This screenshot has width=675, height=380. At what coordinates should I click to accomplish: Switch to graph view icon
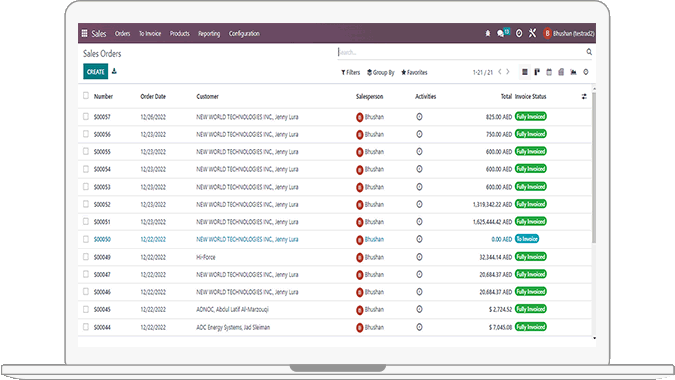click(573, 72)
